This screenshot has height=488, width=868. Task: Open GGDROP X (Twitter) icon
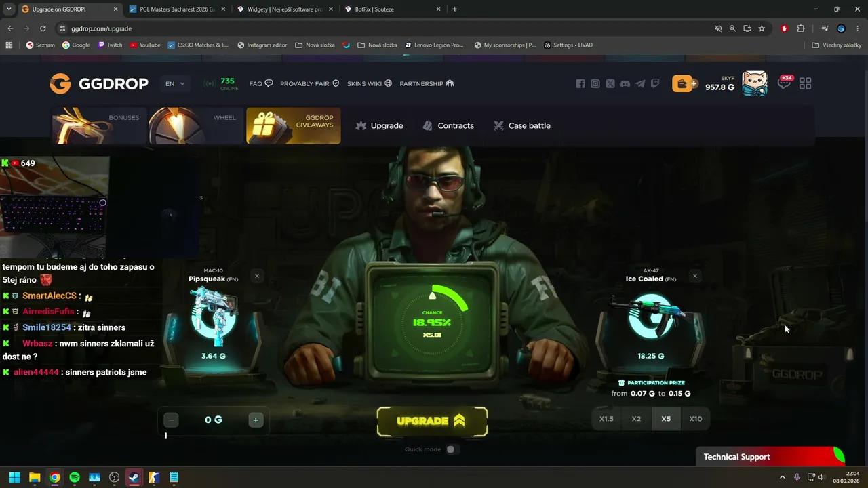[610, 83]
